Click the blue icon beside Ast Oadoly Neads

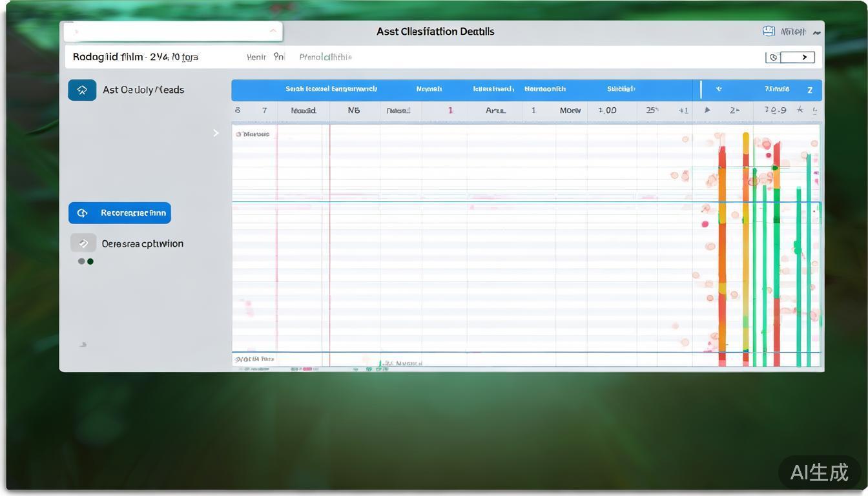[82, 90]
